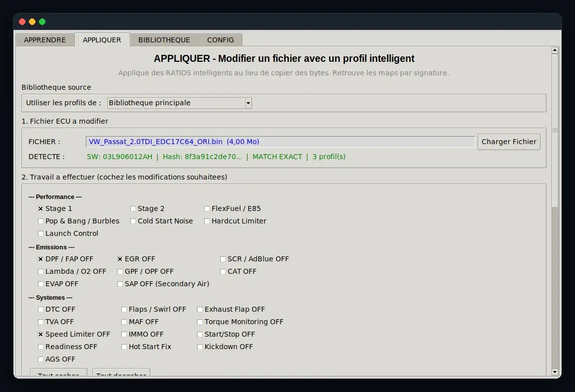
Task: Click the MATCH EXACT status text
Action: [277, 157]
